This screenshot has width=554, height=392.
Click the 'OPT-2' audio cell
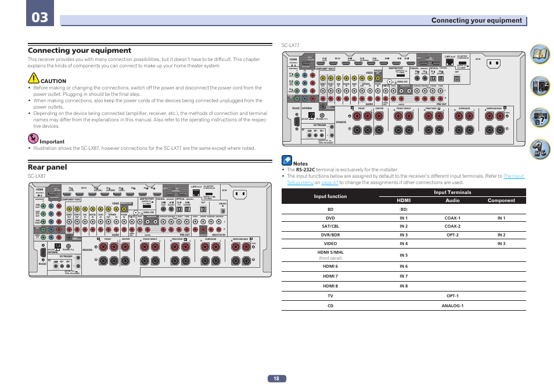pyautogui.click(x=452, y=235)
